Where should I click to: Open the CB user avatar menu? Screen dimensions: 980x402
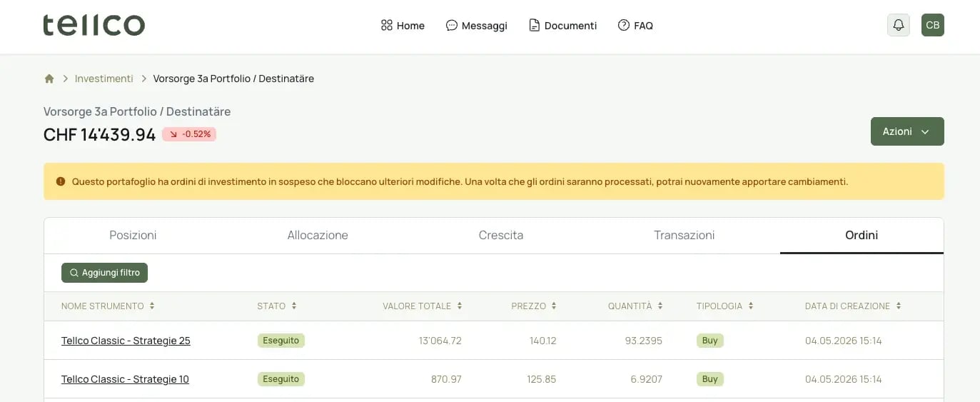tap(933, 25)
